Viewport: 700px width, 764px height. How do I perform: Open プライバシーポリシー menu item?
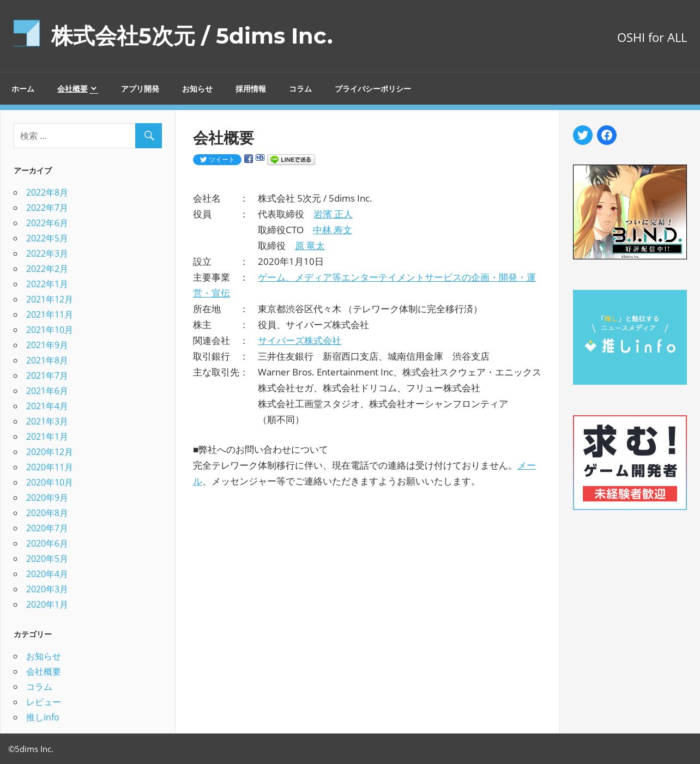pyautogui.click(x=373, y=89)
